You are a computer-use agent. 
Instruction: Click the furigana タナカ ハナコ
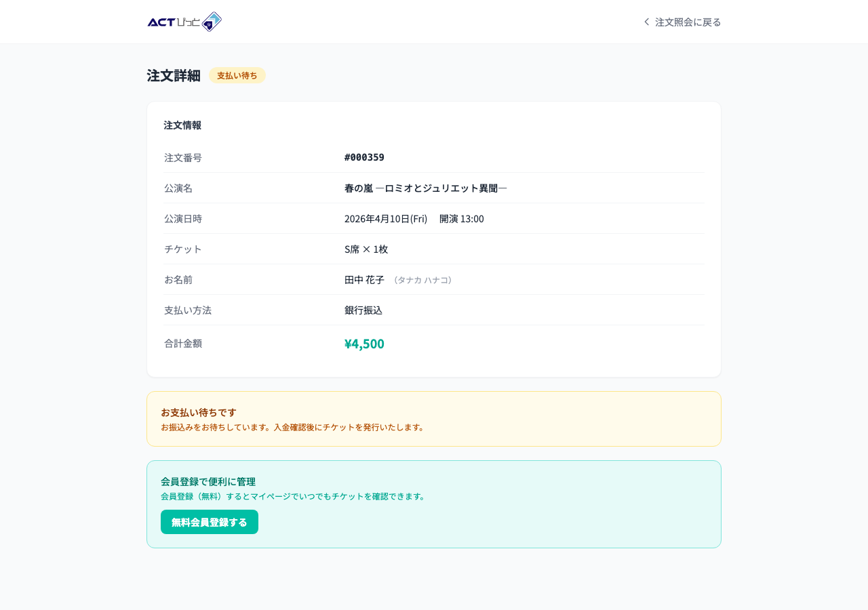click(422, 279)
